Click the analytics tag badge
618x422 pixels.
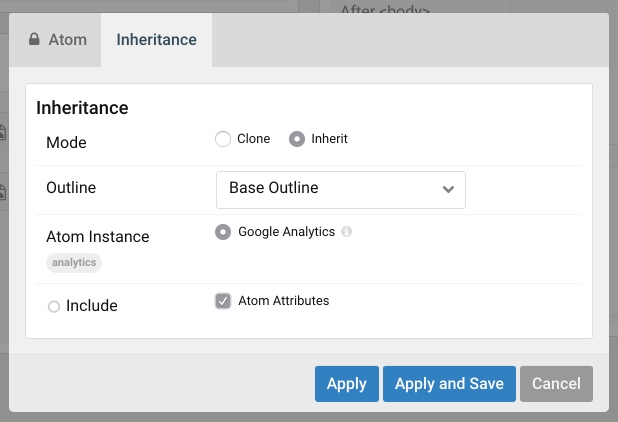coord(74,263)
